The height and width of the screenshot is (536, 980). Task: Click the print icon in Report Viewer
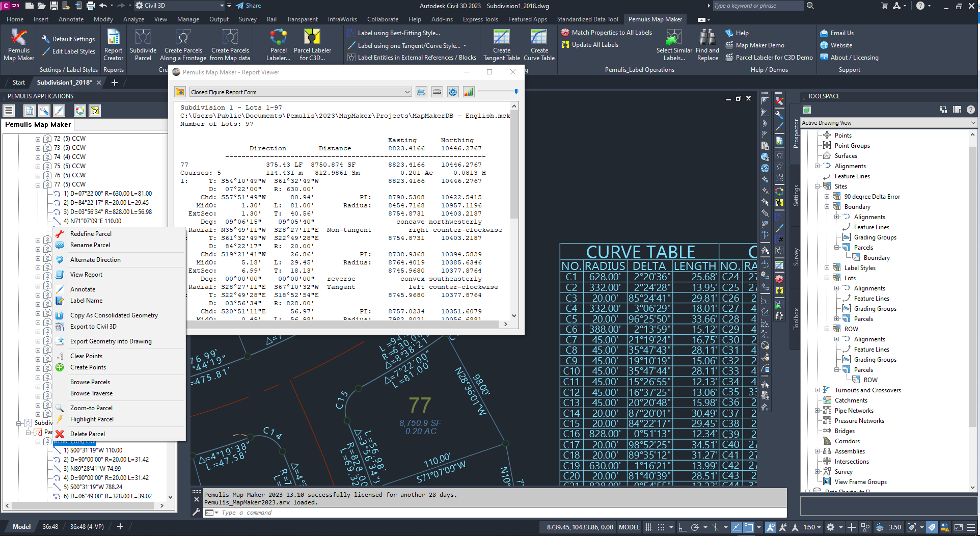(421, 92)
